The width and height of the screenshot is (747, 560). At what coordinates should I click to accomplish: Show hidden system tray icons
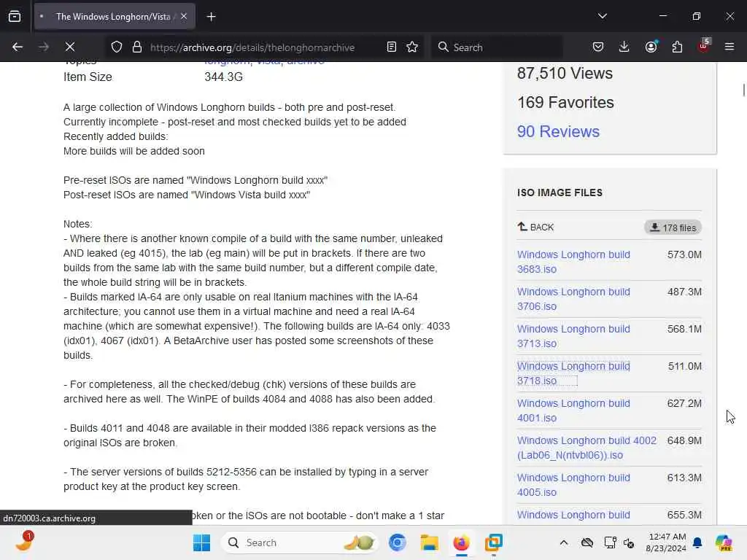tap(564, 542)
